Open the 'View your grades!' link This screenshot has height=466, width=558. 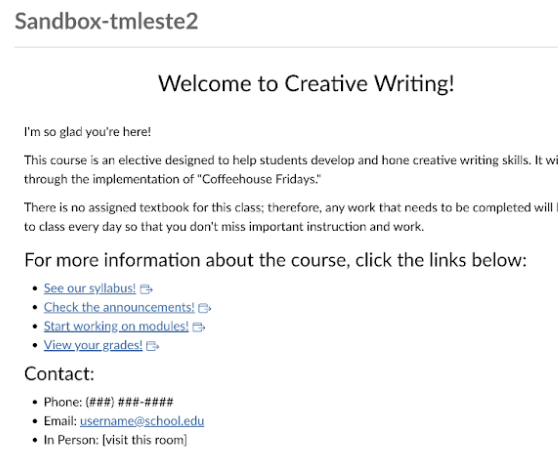93,345
